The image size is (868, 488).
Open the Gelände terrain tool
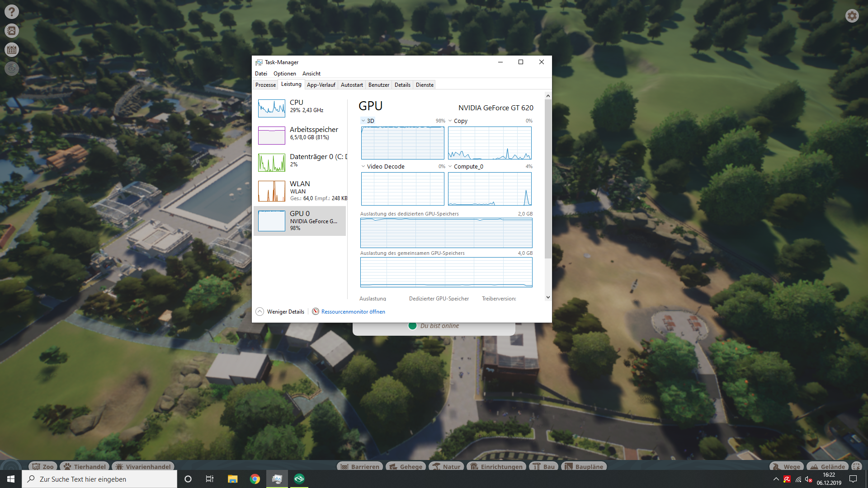click(828, 467)
